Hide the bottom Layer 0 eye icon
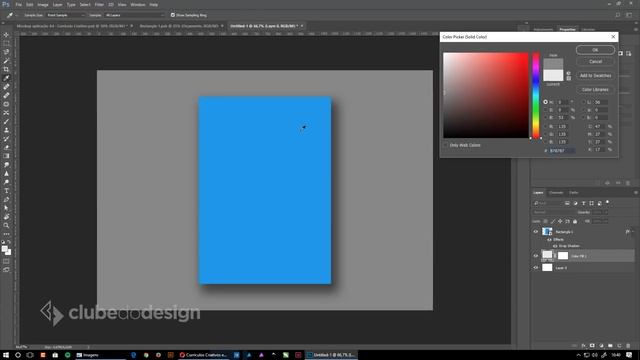The image size is (640, 360). pos(536,268)
